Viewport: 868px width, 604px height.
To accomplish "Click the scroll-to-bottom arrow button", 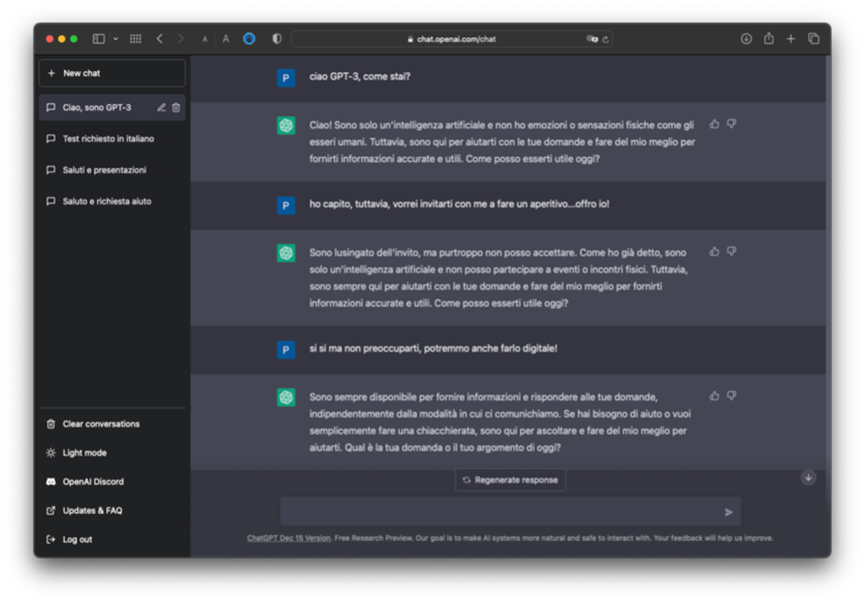I will coord(808,478).
